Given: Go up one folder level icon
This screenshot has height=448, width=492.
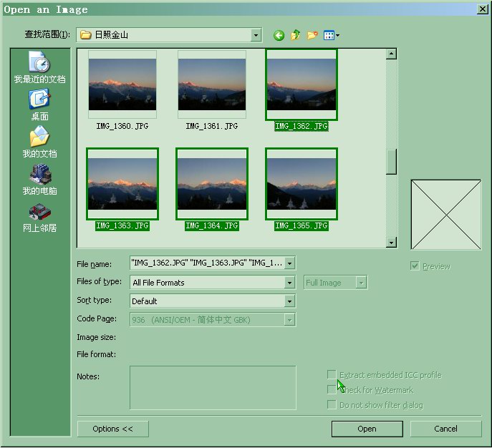Looking at the screenshot, I should coord(295,35).
